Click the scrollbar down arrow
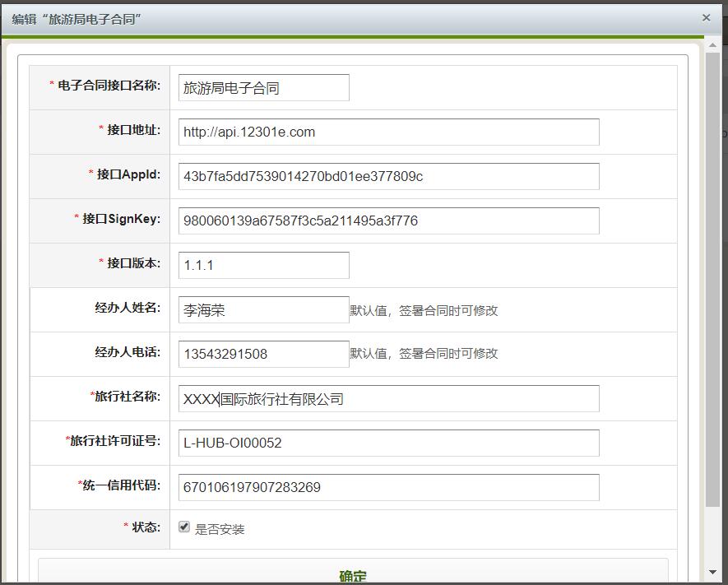This screenshot has height=585, width=728. pyautogui.click(x=712, y=573)
